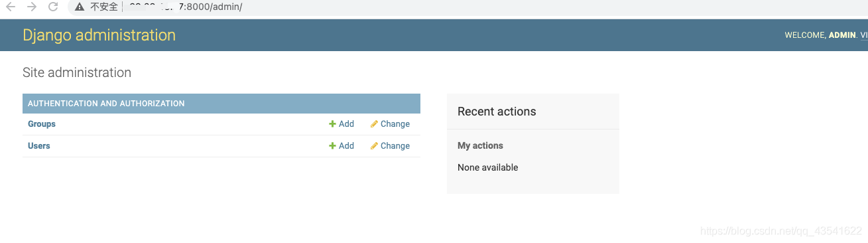Click the My actions subheading

[480, 145]
